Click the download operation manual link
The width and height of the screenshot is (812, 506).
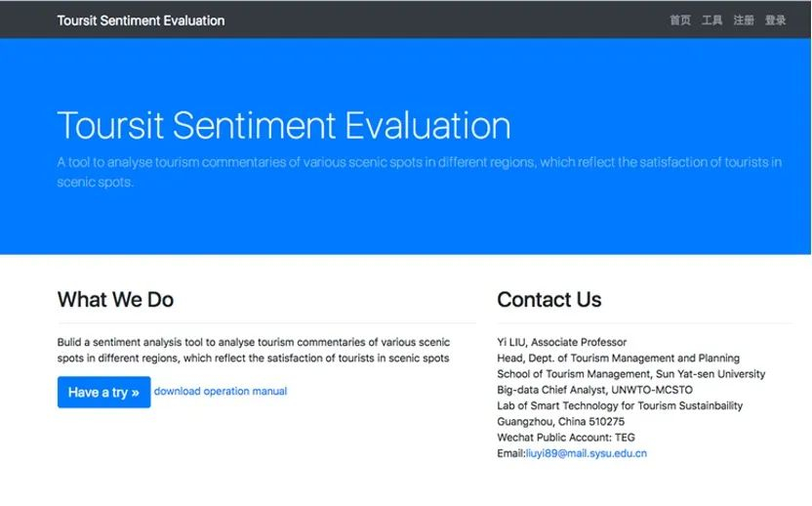[x=221, y=392]
